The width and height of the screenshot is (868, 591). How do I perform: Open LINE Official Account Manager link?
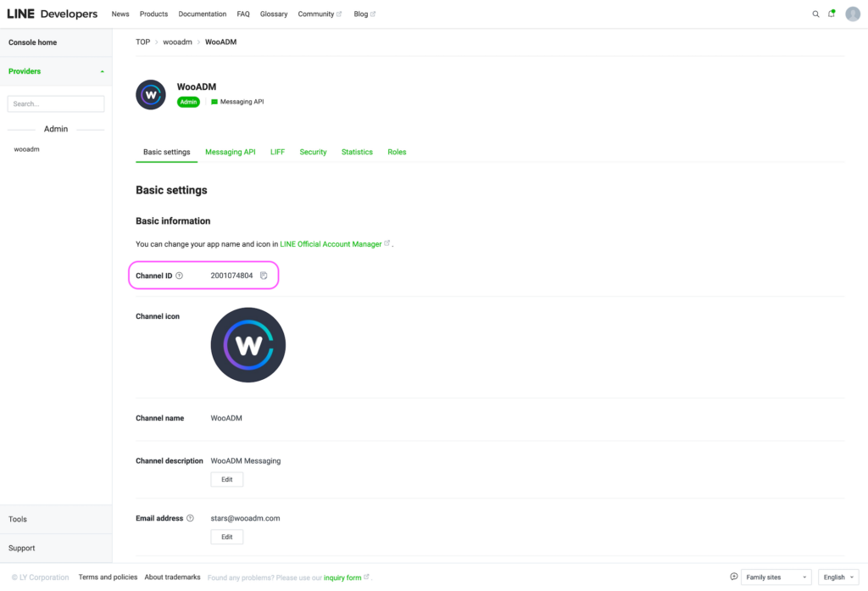coord(331,243)
